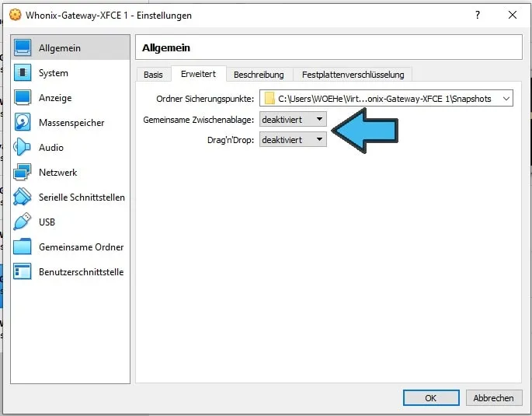532x416 pixels.
Task: Select Gemeinsame Ordner label
Action: point(81,247)
